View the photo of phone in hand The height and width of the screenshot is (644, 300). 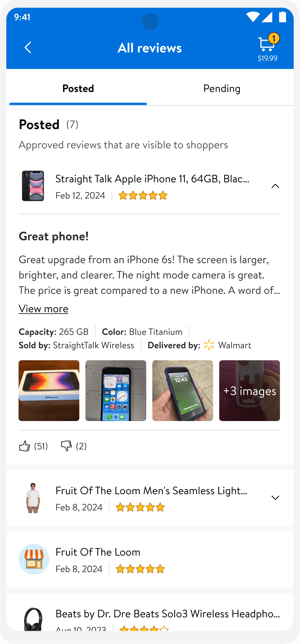[x=183, y=391]
